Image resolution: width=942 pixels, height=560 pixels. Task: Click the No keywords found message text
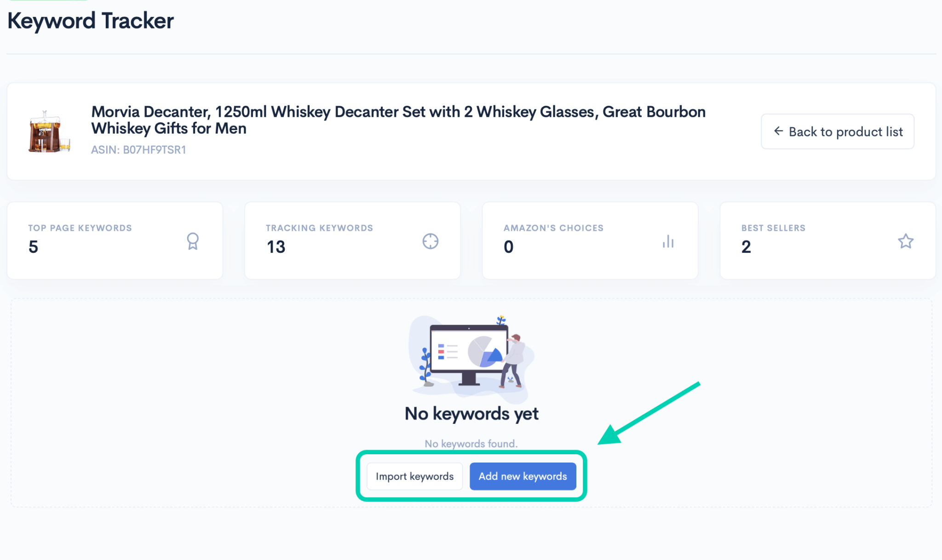(471, 443)
